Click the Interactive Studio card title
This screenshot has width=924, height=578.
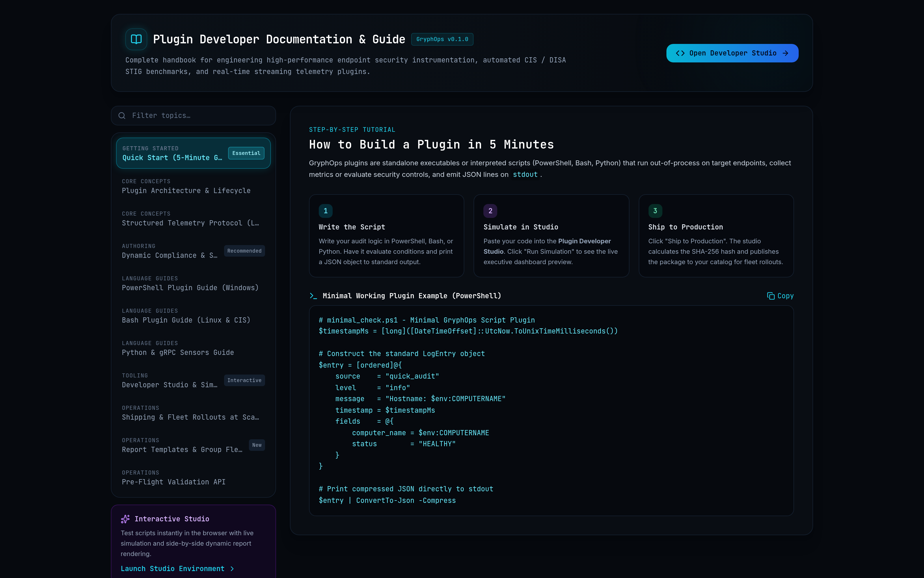[172, 519]
